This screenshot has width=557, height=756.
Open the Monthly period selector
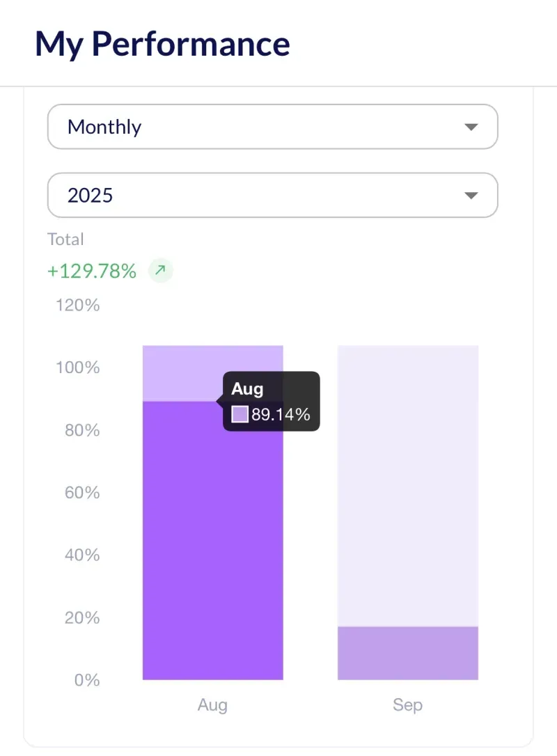pos(272,127)
